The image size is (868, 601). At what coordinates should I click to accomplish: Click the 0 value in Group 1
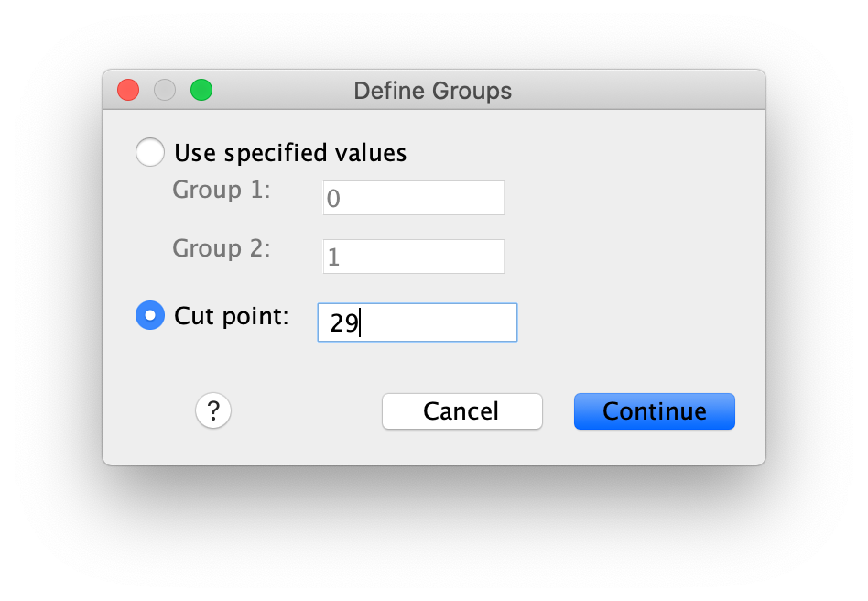point(333,198)
